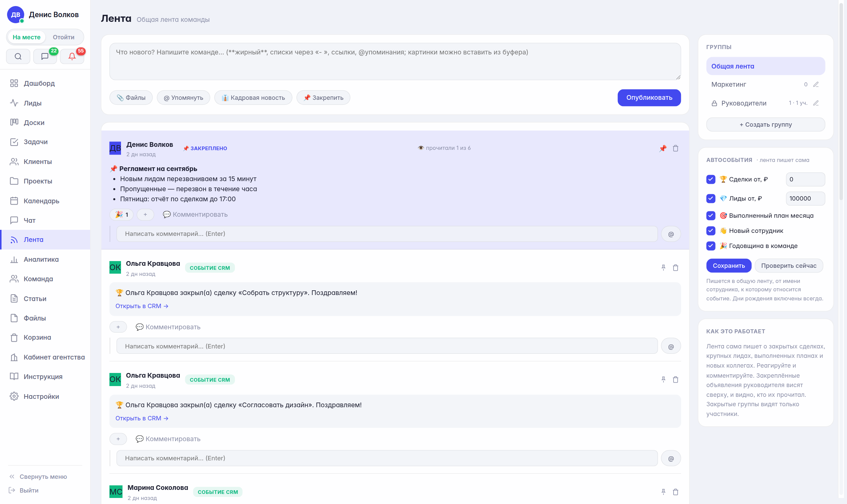This screenshot has height=504, width=847.
Task: Expand comments on «Согласовать дизайн» post
Action: coord(168,439)
